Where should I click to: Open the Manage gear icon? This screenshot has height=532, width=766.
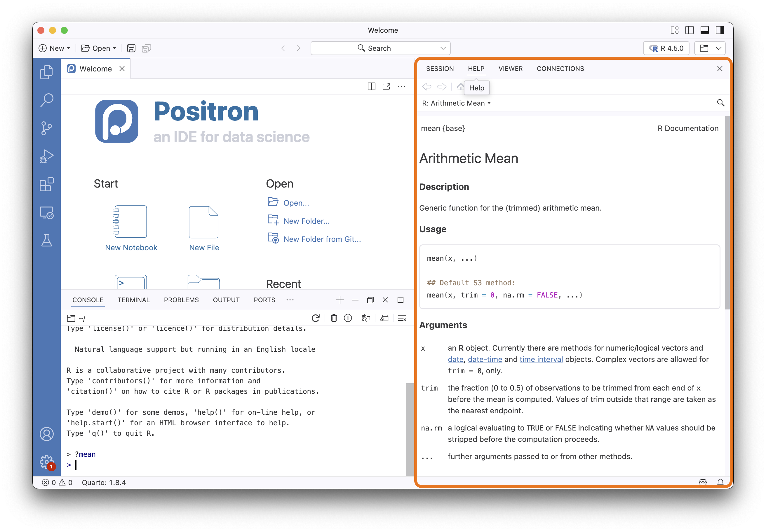pyautogui.click(x=46, y=462)
